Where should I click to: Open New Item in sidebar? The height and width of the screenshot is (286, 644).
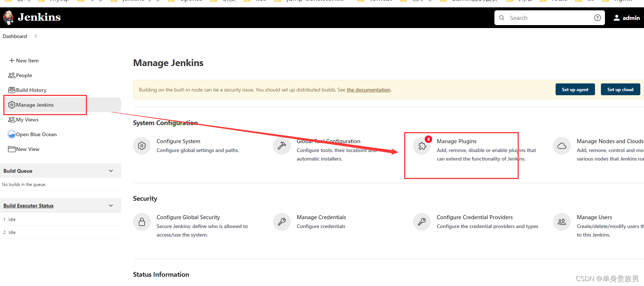tap(27, 61)
